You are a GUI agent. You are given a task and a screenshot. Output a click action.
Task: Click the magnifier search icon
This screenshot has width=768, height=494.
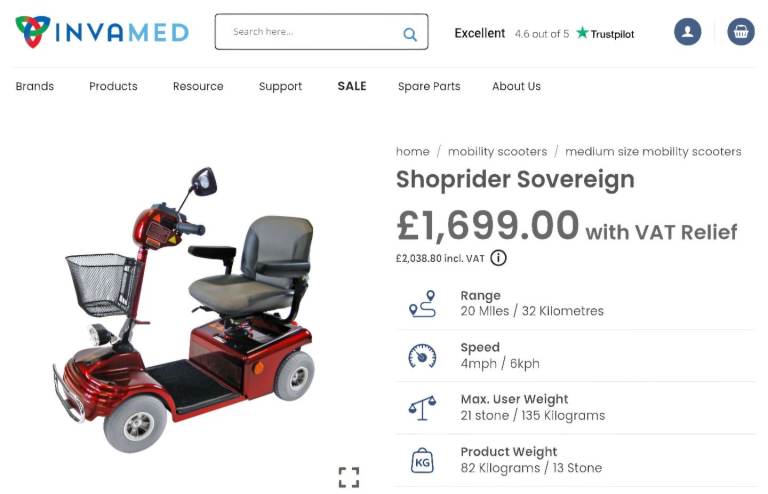tap(410, 34)
